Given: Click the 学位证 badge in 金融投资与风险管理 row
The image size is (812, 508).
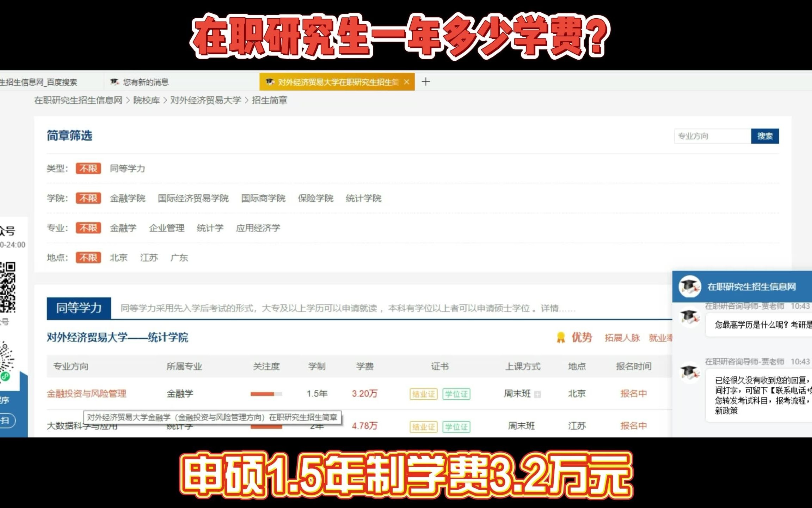Looking at the screenshot, I should [x=456, y=394].
